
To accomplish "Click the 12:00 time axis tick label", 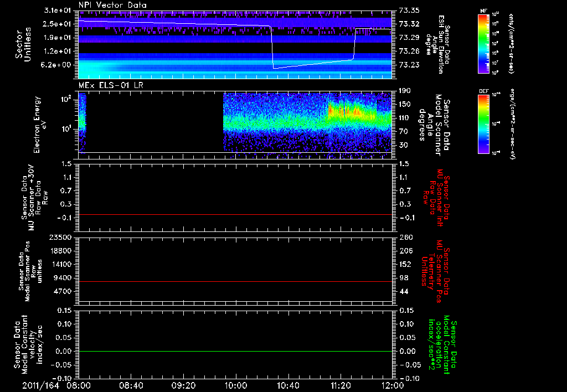I will coord(393,385).
